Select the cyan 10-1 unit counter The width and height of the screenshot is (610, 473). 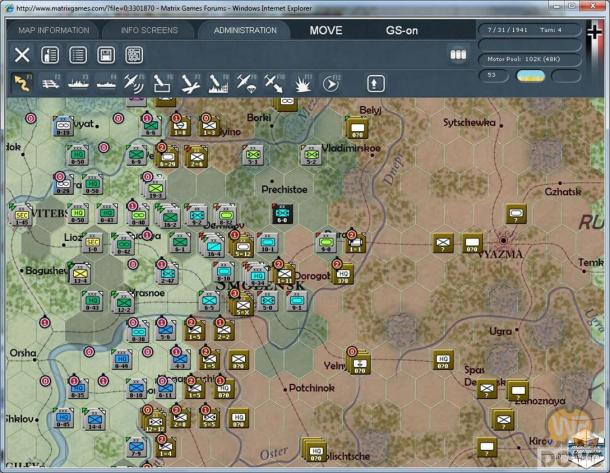click(x=268, y=243)
